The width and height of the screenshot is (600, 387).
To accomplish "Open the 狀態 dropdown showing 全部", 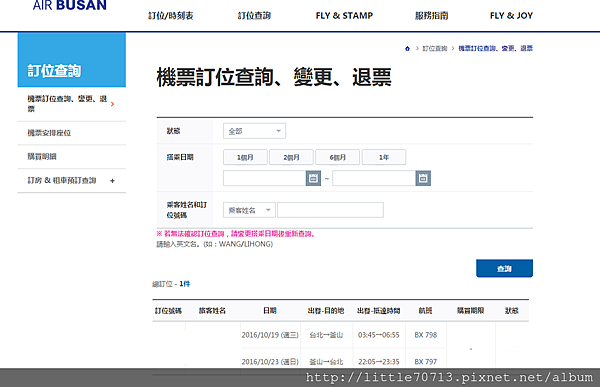I will 254,131.
